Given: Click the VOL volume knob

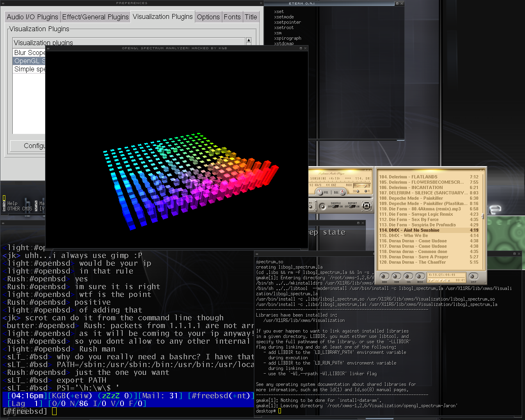Looking at the screenshot, I should click(320, 192).
